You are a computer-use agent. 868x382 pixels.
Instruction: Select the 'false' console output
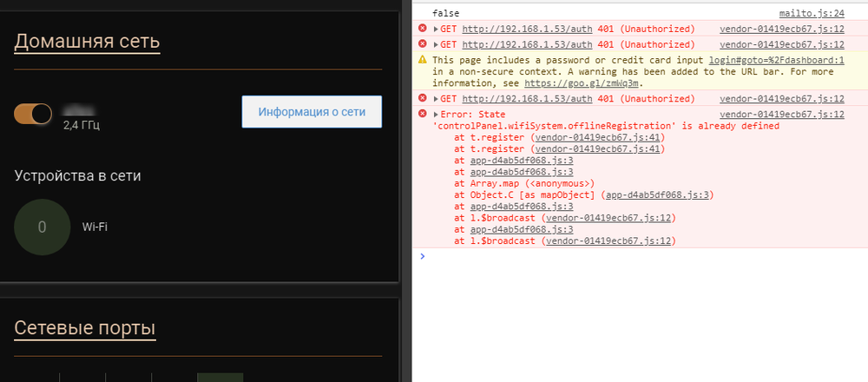pyautogui.click(x=445, y=13)
